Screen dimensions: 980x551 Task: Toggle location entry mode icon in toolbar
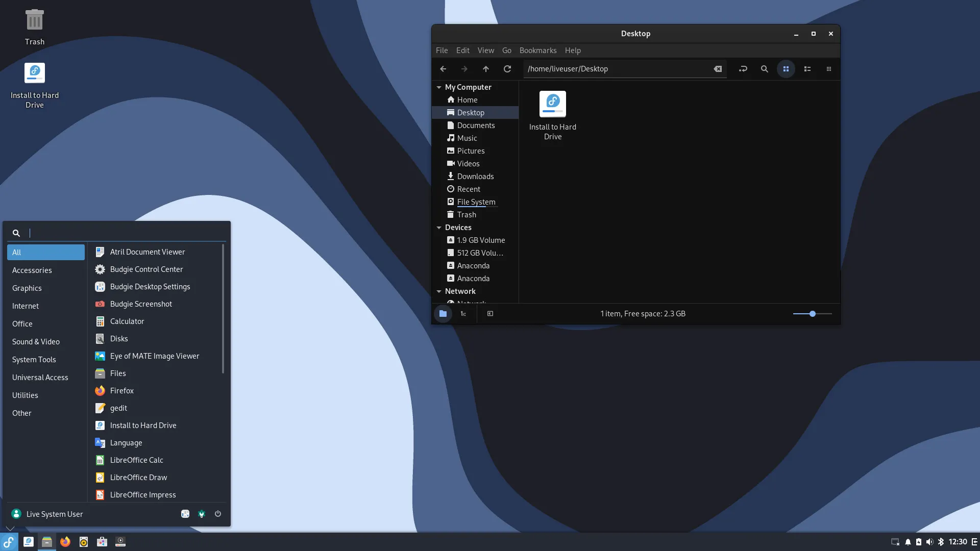click(743, 69)
